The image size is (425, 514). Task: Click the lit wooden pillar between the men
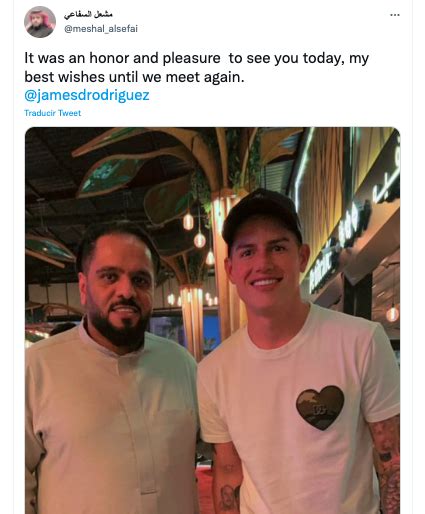[192, 322]
